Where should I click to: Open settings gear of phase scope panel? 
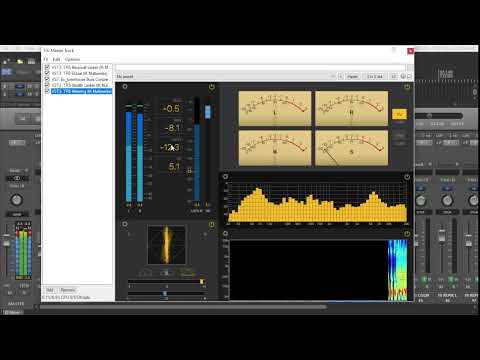(125, 224)
